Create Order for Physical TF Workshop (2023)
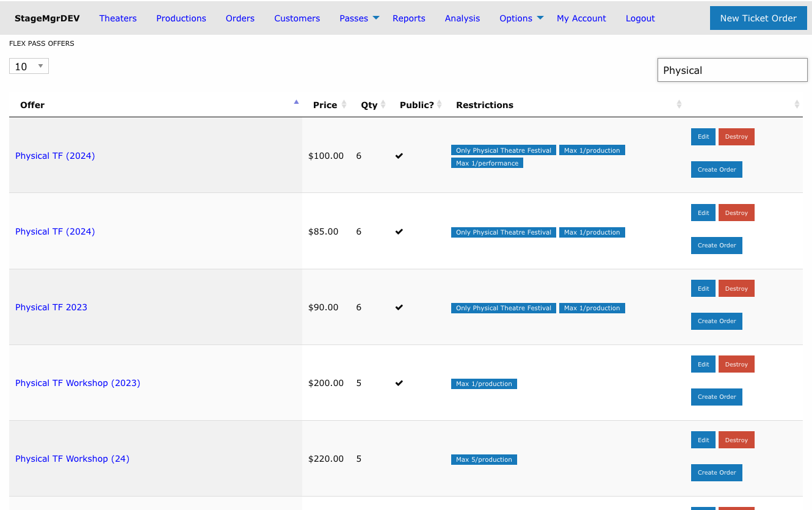 pyautogui.click(x=717, y=397)
